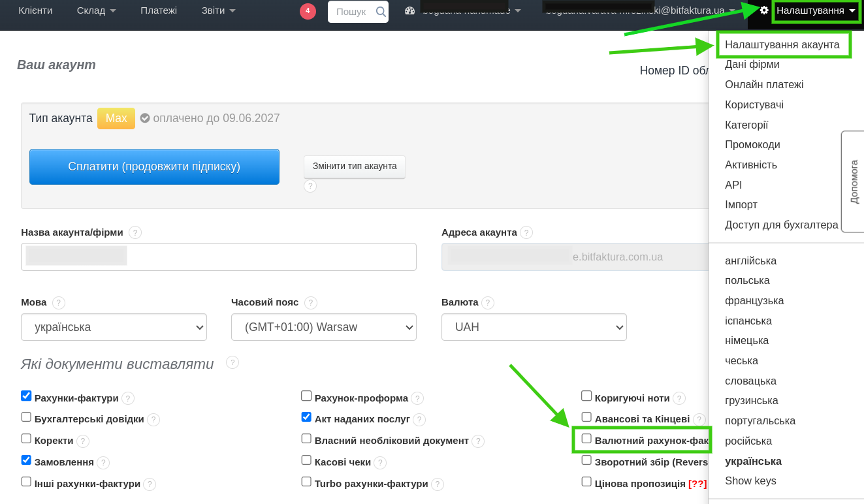Open the Валюта currency dropdown
Image resolution: width=864 pixels, height=504 pixels.
click(x=534, y=327)
